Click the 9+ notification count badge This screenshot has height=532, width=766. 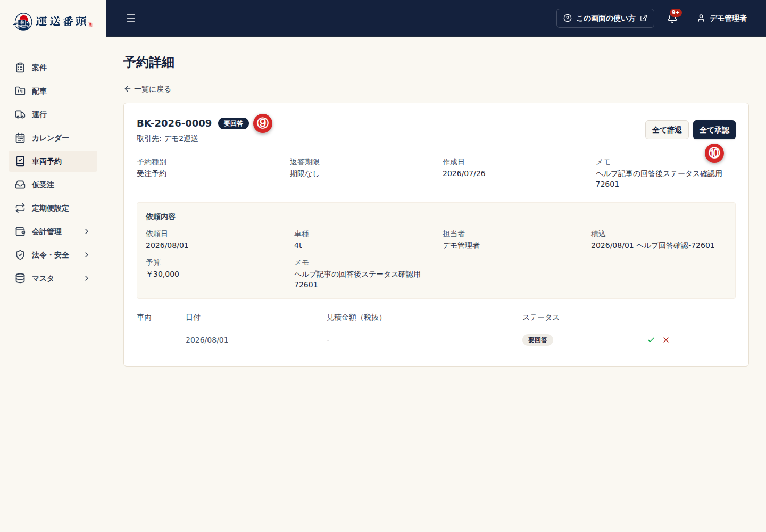pyautogui.click(x=676, y=12)
